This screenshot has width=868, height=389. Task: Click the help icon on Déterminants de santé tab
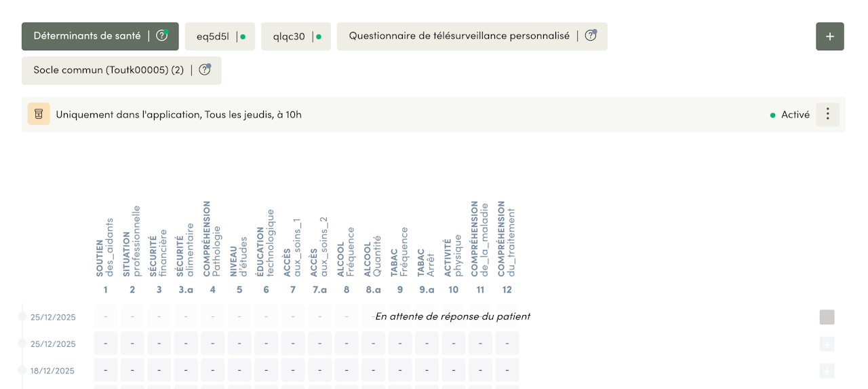tap(161, 36)
